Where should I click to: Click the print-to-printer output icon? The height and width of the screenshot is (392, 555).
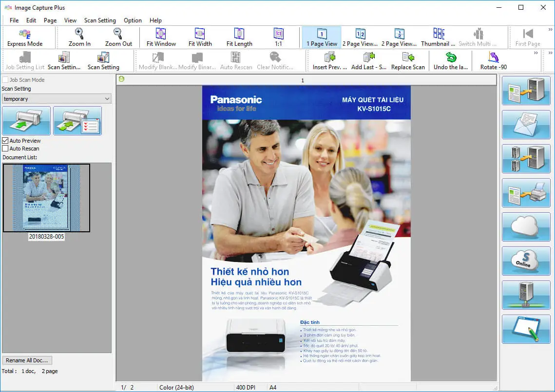coord(526,193)
